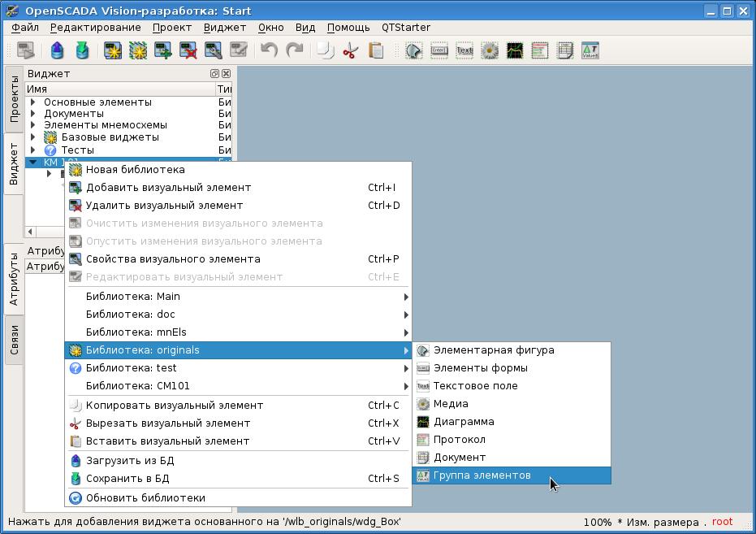This screenshot has height=534, width=756.
Task: Open the Виджет menu in menu bar
Action: (225, 27)
